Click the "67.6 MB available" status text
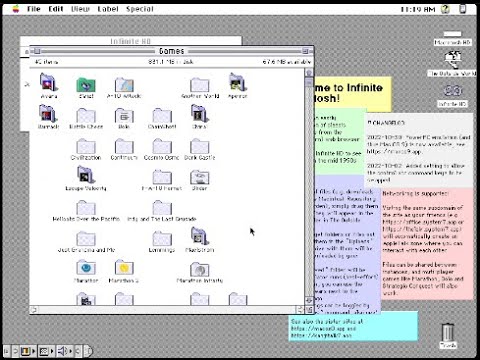 click(287, 62)
